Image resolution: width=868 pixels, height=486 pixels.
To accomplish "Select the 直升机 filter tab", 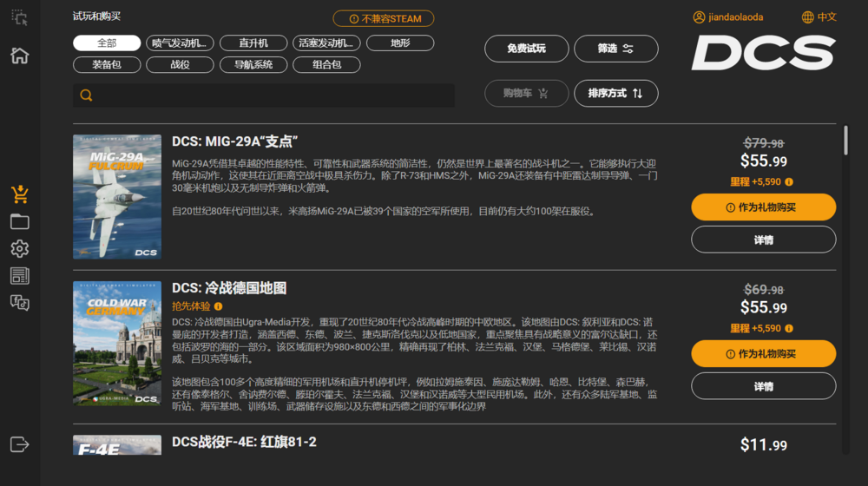I will [253, 43].
